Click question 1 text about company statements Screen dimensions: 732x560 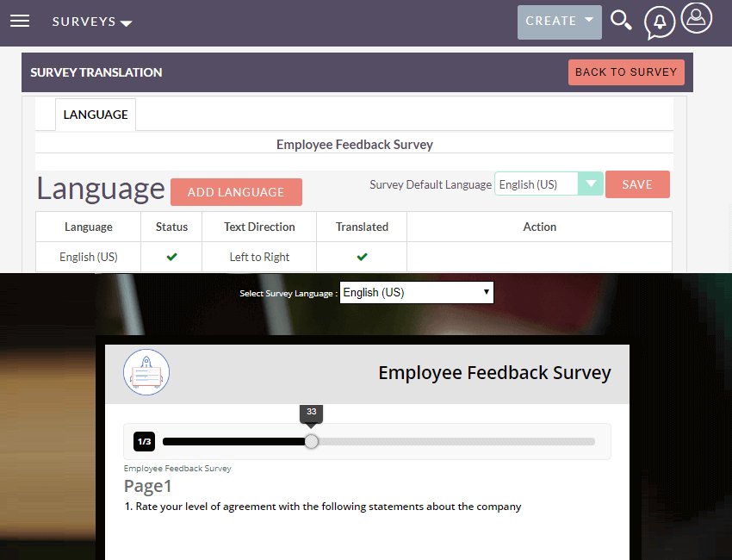click(323, 507)
